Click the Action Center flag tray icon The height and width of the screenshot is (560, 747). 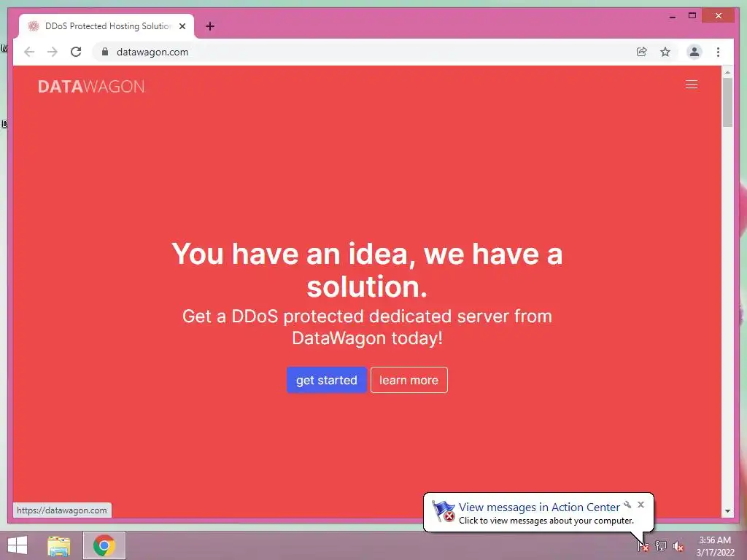tap(643, 545)
